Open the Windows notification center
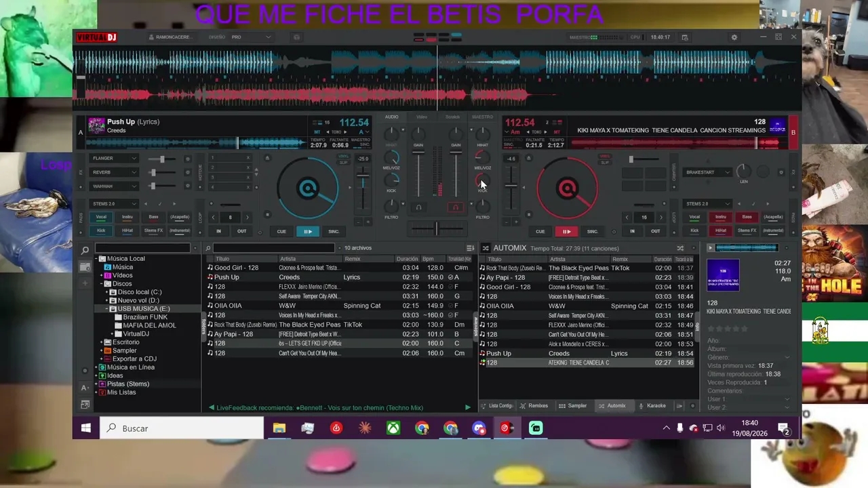 [783, 428]
